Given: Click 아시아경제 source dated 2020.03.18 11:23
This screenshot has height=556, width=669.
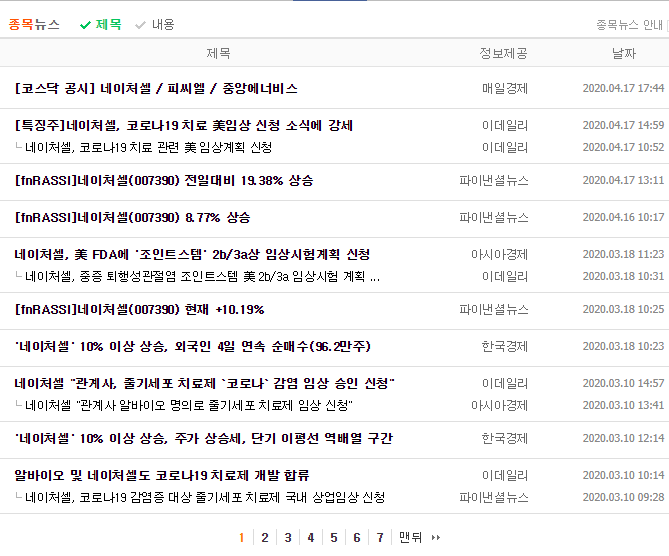Looking at the screenshot, I should pos(499,255).
